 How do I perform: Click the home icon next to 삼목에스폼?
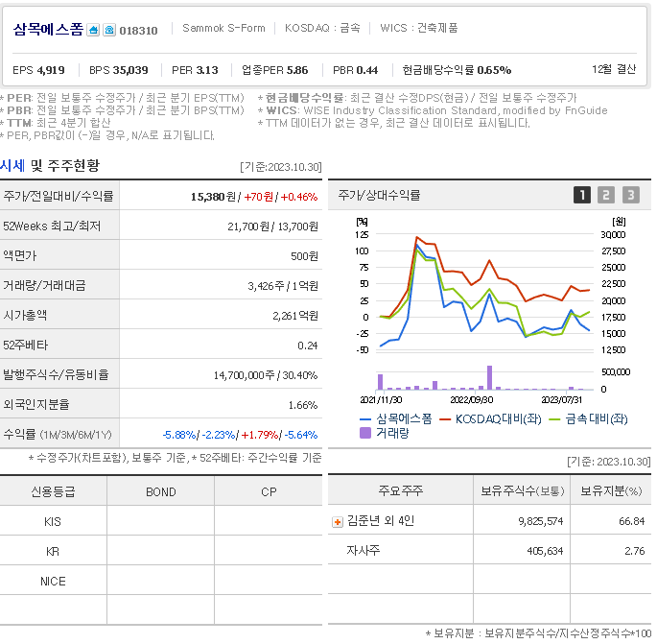pos(93,30)
